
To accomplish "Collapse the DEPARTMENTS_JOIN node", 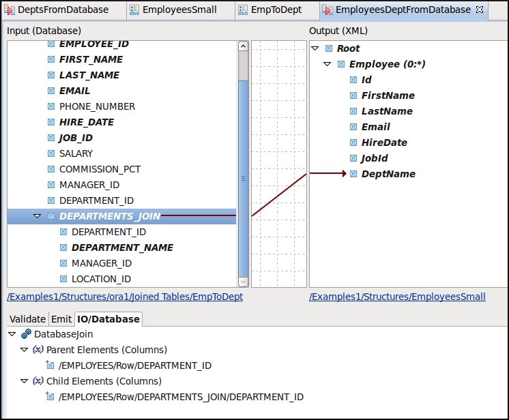I will pos(38,216).
